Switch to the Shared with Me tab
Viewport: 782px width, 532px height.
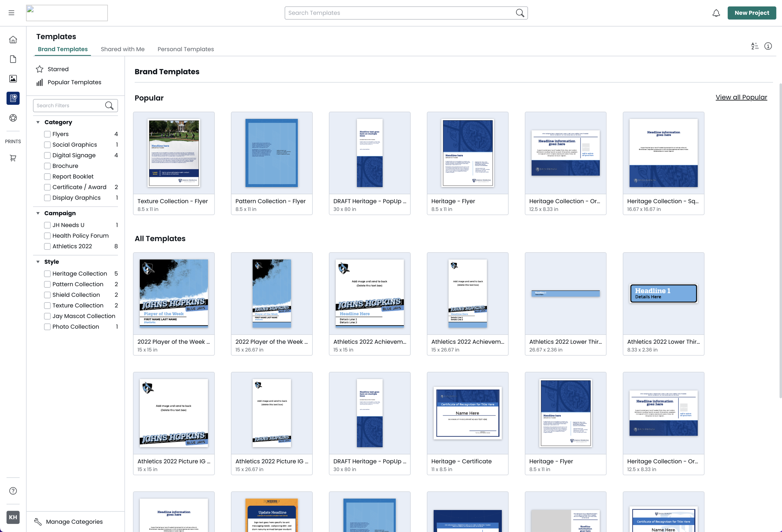click(123, 49)
